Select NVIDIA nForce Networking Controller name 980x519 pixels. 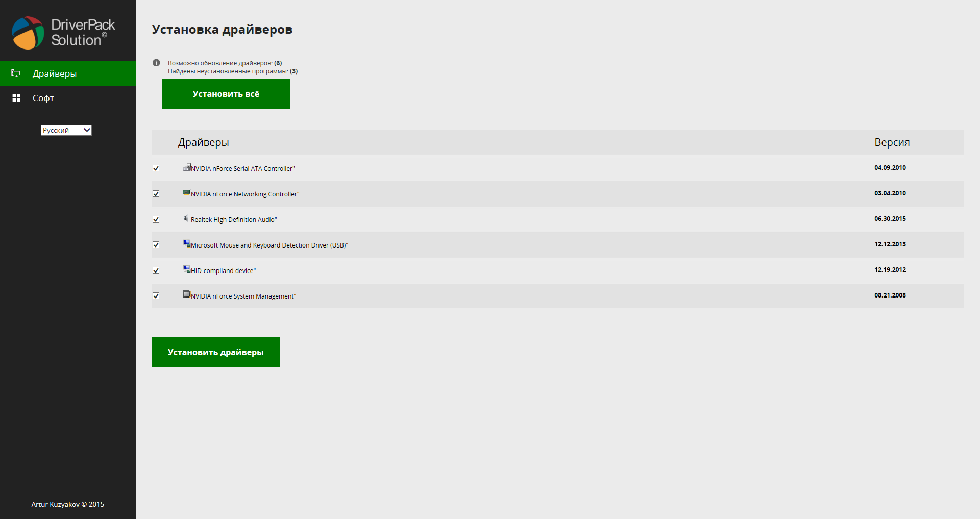pyautogui.click(x=245, y=194)
